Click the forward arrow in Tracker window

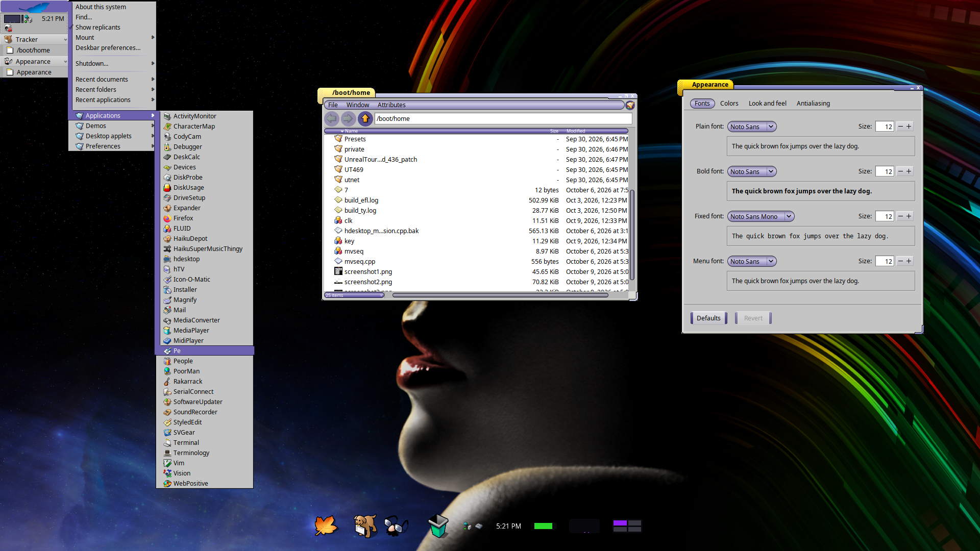[348, 118]
